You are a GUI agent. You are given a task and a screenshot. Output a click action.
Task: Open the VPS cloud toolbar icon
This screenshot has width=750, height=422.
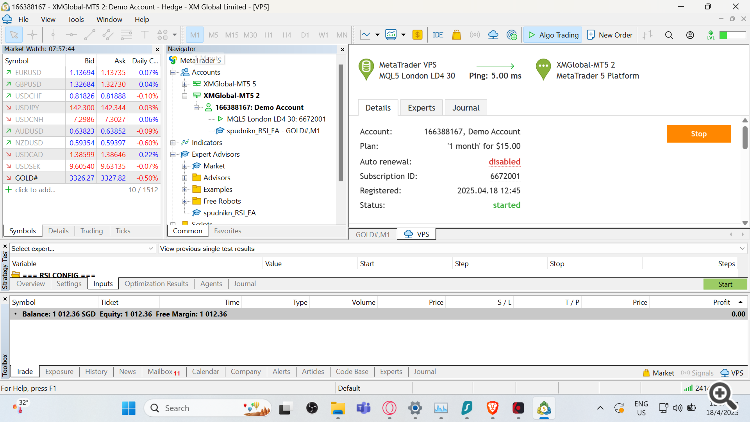[493, 35]
